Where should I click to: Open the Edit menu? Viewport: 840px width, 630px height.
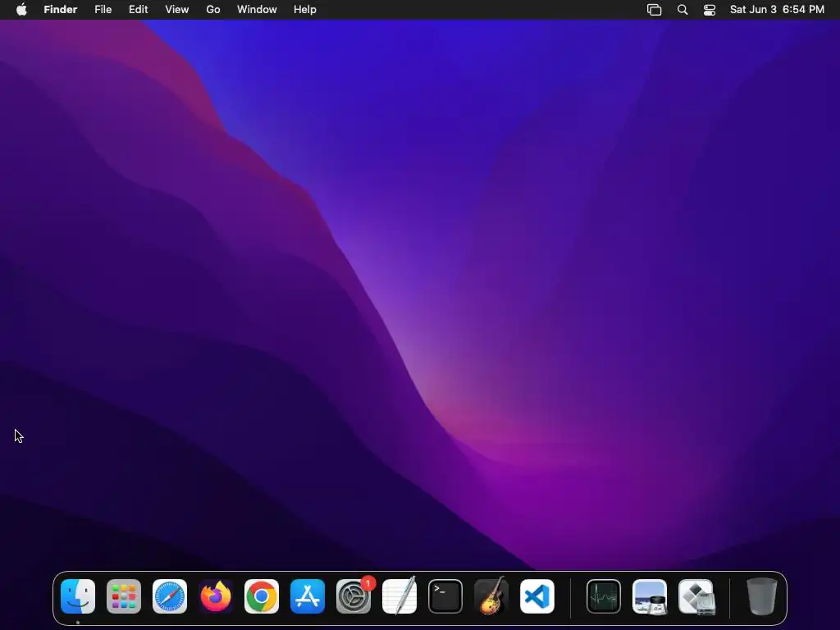coord(138,10)
